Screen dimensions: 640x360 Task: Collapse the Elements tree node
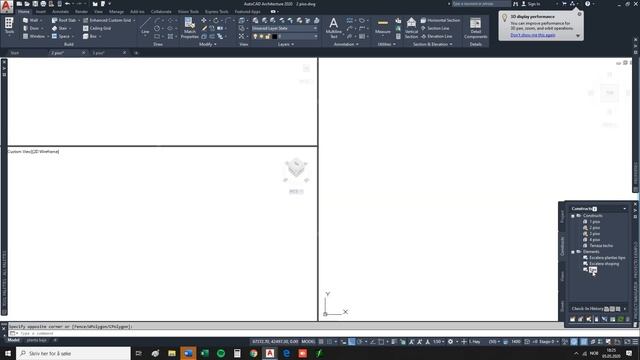(x=573, y=252)
